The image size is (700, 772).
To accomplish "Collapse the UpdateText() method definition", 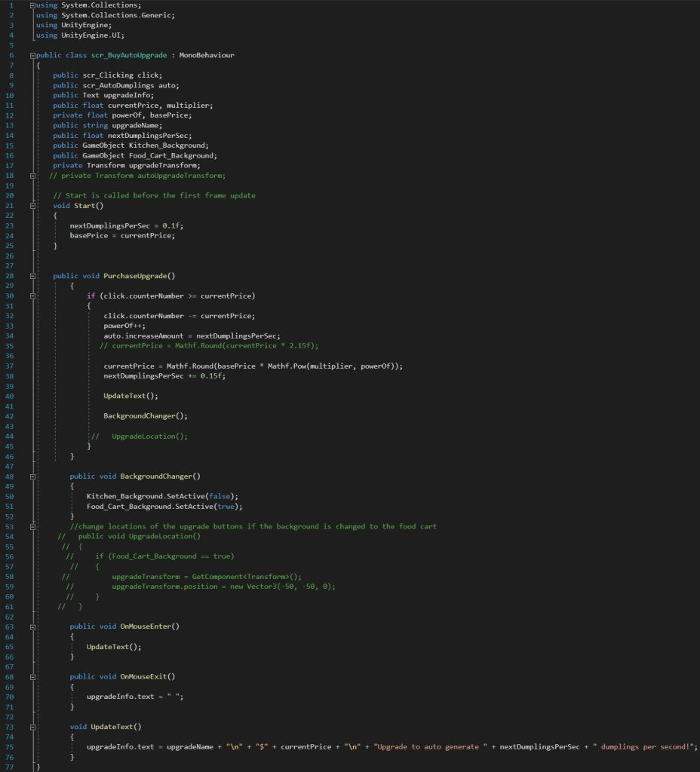I will coord(32,727).
